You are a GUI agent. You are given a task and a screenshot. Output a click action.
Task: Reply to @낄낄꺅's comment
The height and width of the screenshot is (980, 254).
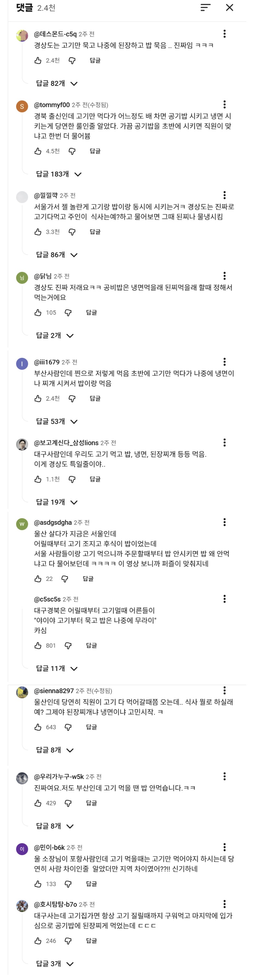click(95, 232)
